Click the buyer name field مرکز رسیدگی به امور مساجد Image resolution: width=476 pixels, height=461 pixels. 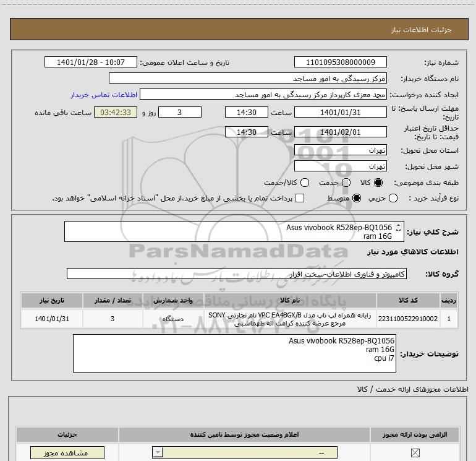click(248, 78)
